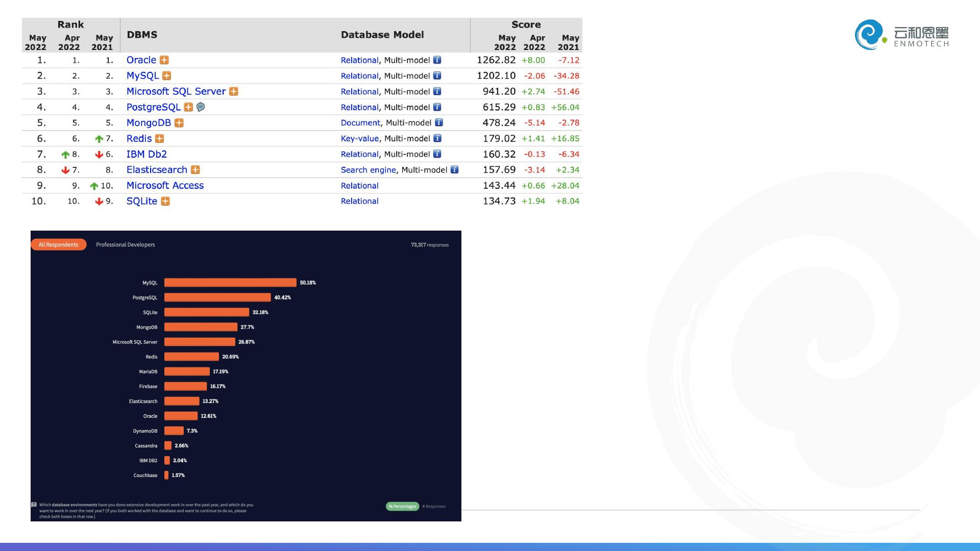The height and width of the screenshot is (551, 980).
Task: Click the Enmotech logo in the corner
Action: (x=901, y=35)
